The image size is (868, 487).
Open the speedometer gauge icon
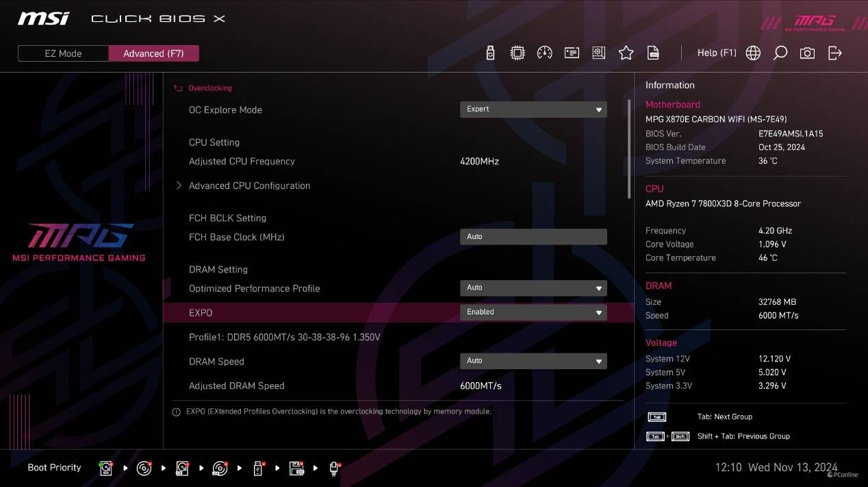(545, 53)
